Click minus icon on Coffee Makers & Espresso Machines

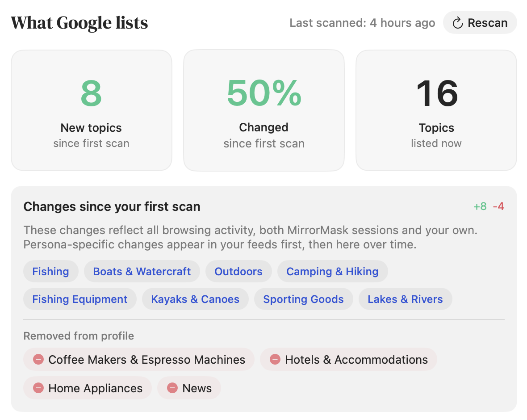(38, 360)
